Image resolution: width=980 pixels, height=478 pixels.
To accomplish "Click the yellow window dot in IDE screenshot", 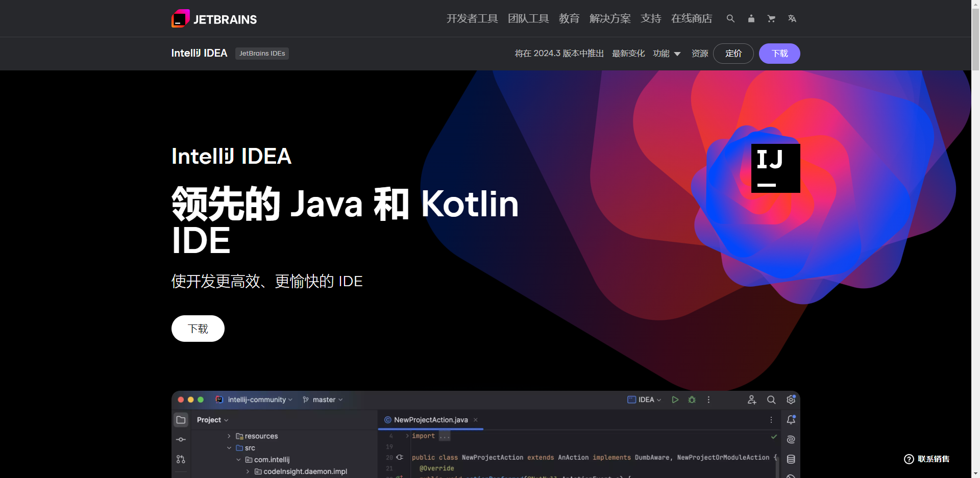I will [190, 399].
